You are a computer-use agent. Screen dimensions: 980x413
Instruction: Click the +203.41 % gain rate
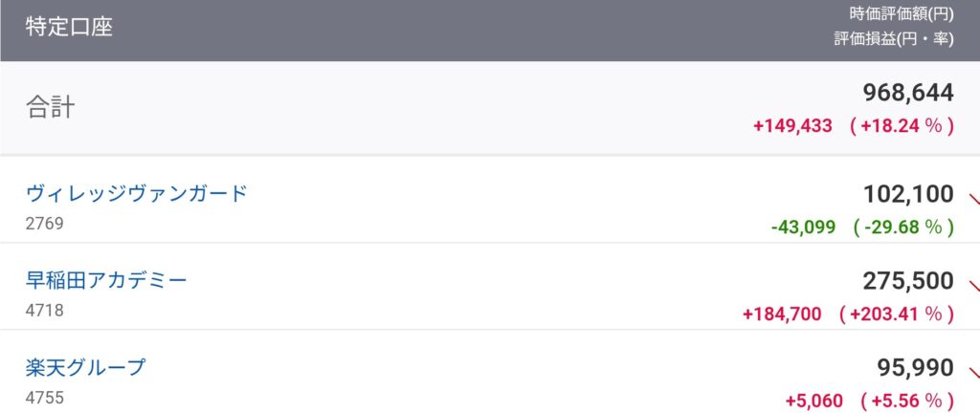pos(896,313)
